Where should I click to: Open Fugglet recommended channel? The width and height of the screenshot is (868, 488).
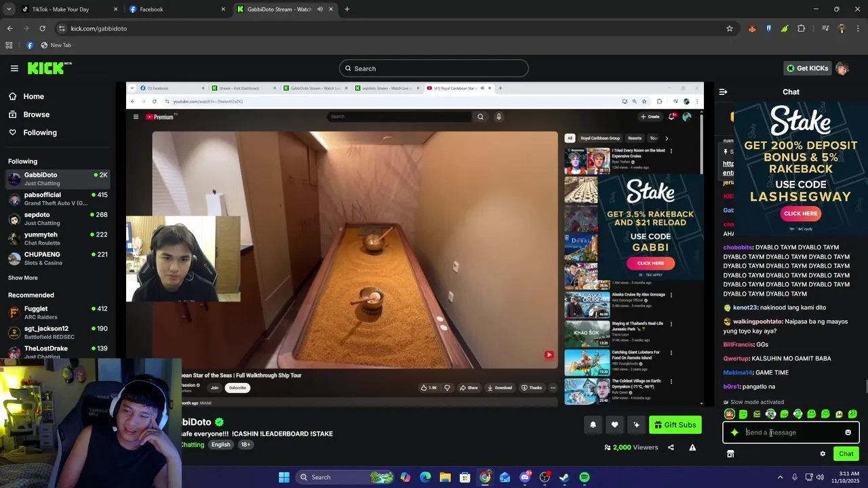[58, 312]
